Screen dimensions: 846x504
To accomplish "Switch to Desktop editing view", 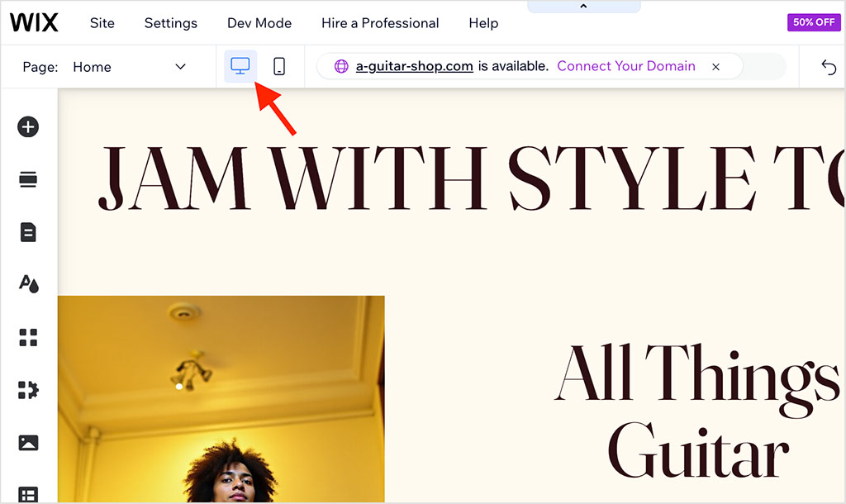I will 240,66.
